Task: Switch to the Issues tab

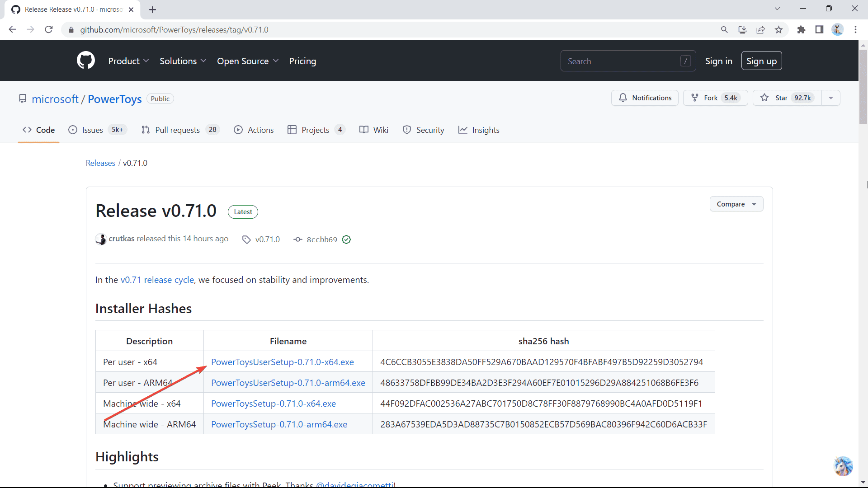Action: click(x=97, y=130)
